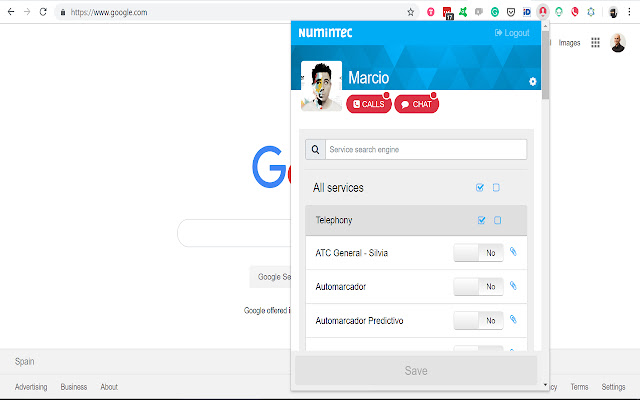
Task: Toggle the ATC General - Silvia switch
Action: click(478, 253)
